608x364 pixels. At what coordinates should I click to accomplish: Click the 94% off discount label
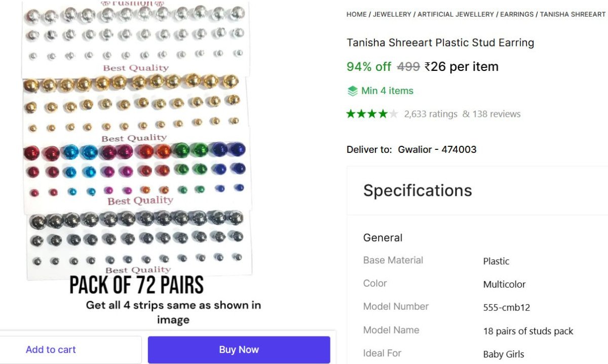pos(368,66)
